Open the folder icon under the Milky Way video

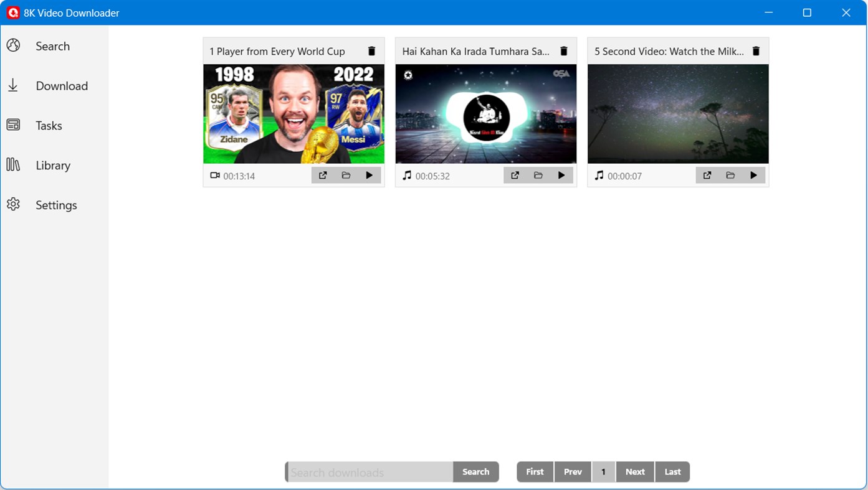point(730,175)
